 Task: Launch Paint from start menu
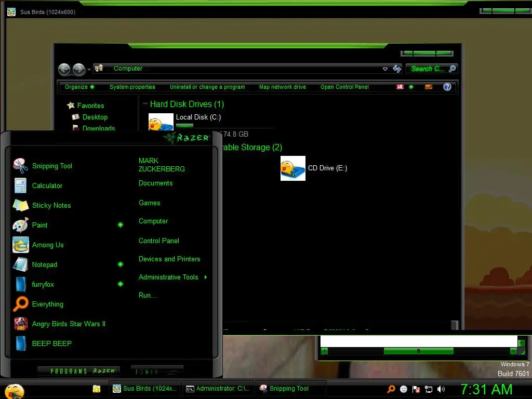[63, 225]
